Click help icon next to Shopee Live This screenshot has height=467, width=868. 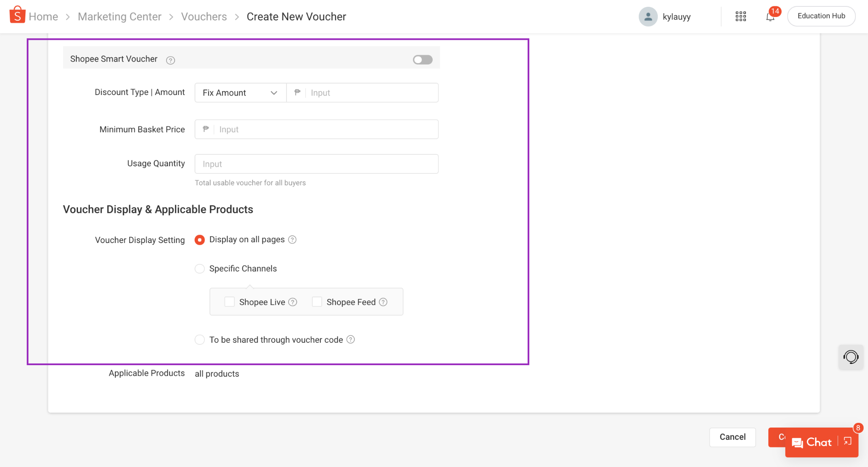pos(292,302)
